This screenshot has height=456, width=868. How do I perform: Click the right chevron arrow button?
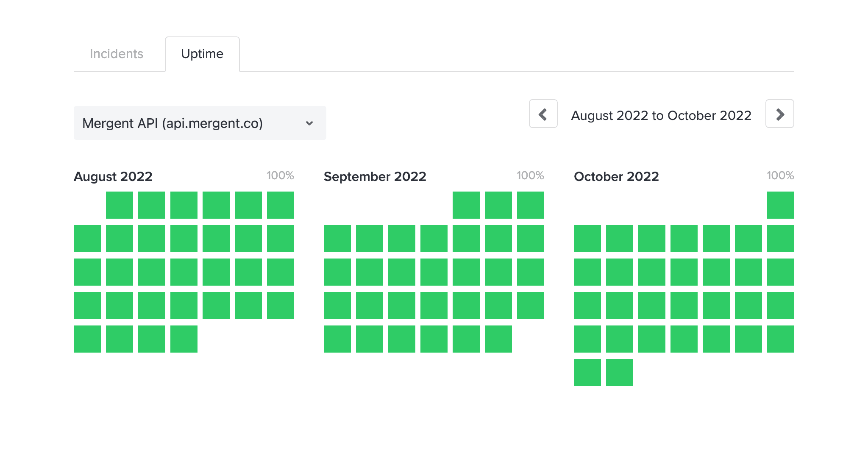click(779, 114)
